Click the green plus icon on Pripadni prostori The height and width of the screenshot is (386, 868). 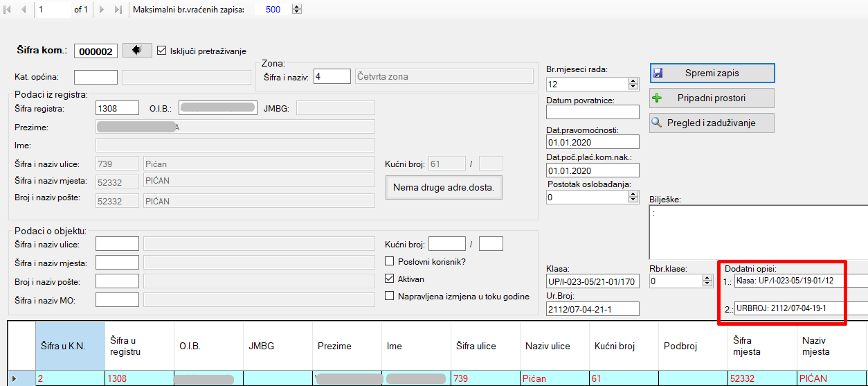click(658, 98)
